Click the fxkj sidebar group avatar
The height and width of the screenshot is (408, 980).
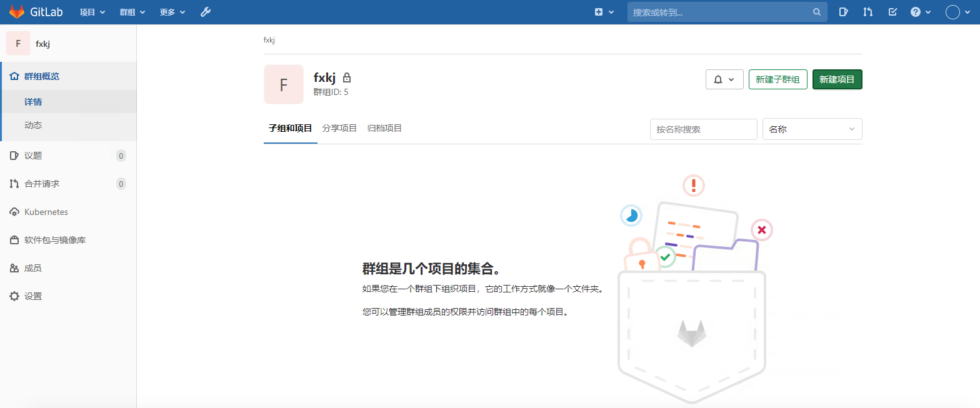click(x=18, y=43)
